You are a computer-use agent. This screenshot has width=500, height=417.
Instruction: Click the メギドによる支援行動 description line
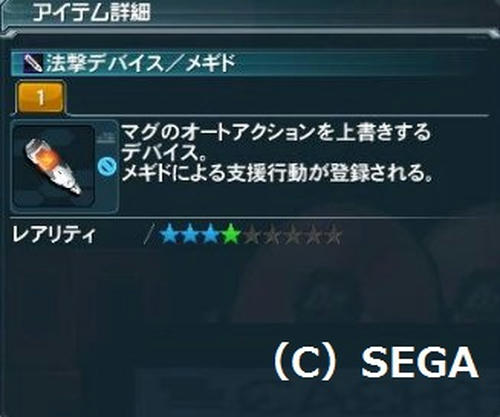(277, 173)
